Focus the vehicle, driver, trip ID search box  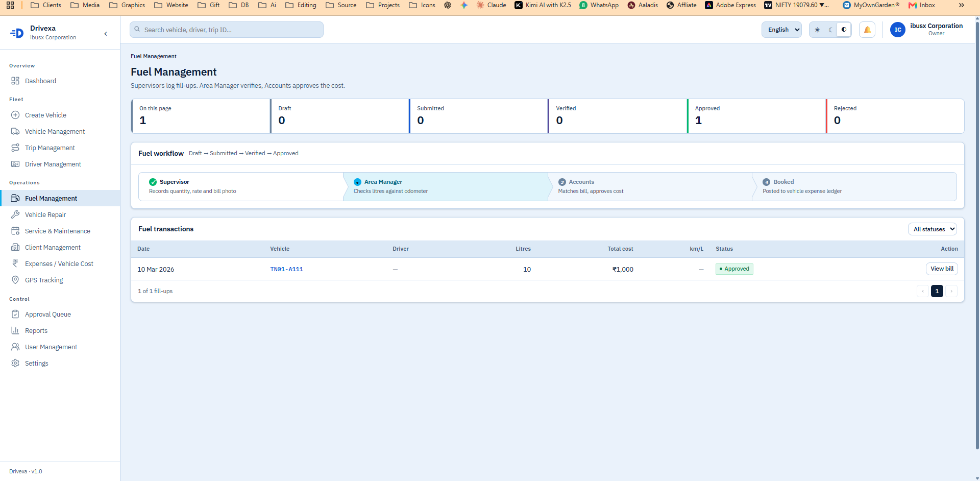pos(227,30)
